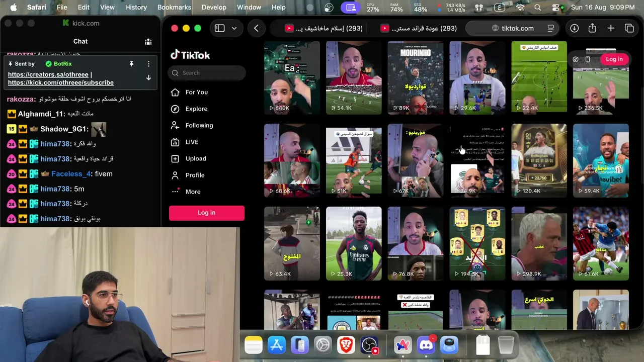
Task: Click the pink Log in sidebar button
Action: (x=207, y=213)
